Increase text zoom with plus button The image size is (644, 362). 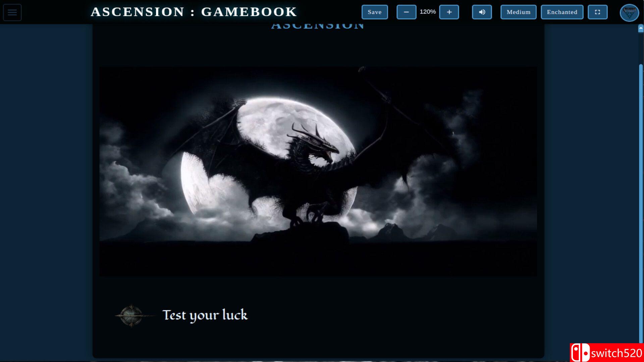pyautogui.click(x=449, y=12)
